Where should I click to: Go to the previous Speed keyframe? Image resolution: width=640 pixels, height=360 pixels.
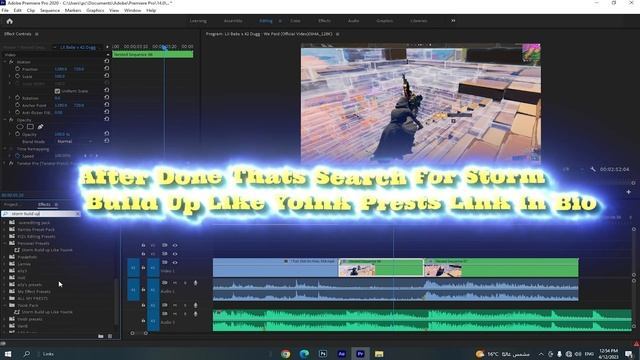(85, 156)
